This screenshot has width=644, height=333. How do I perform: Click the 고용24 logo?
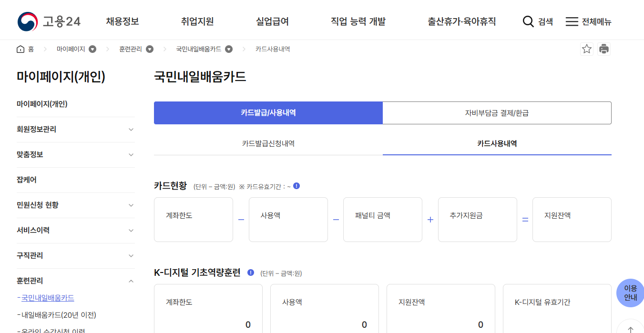[49, 21]
